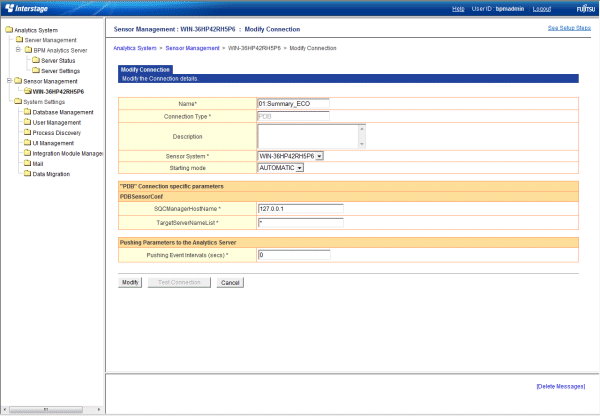Click the User Management folder icon
600x416 pixels.
(x=27, y=122)
